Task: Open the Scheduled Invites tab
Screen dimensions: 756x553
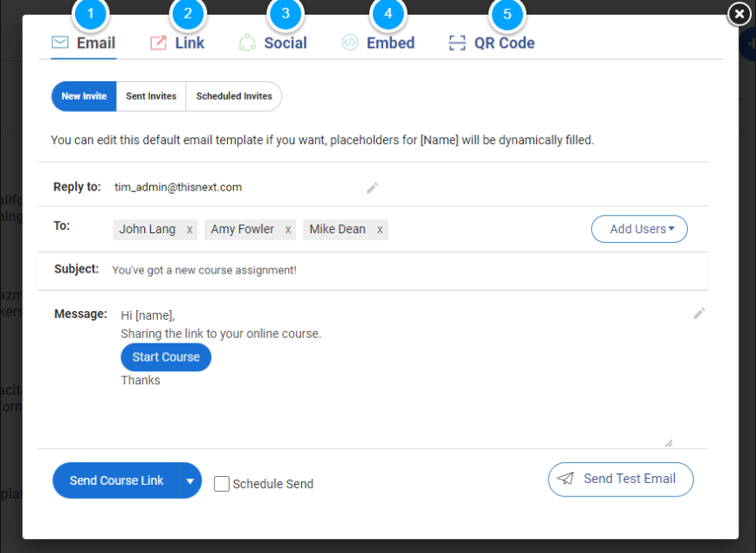Action: tap(233, 96)
